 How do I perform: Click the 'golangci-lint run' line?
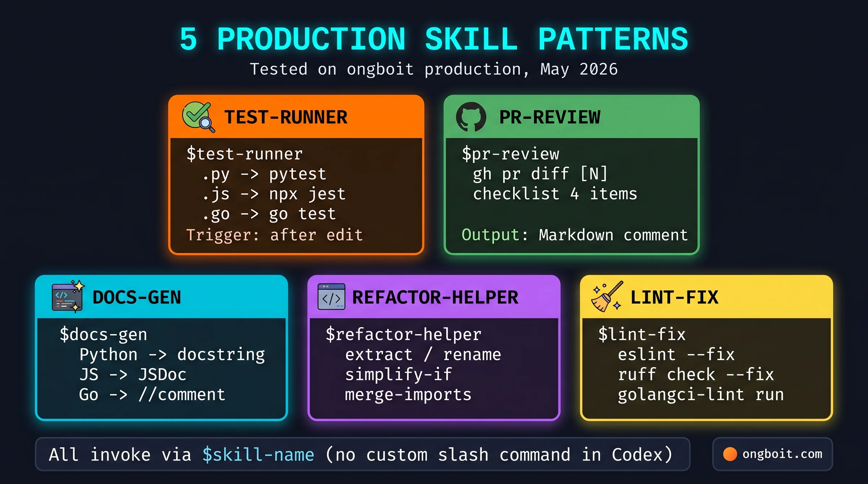coord(701,394)
